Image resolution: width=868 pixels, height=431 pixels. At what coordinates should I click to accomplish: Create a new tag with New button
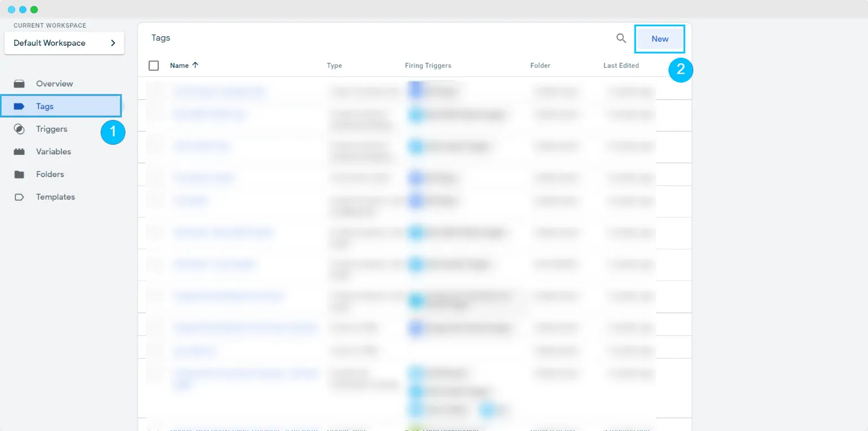[659, 39]
